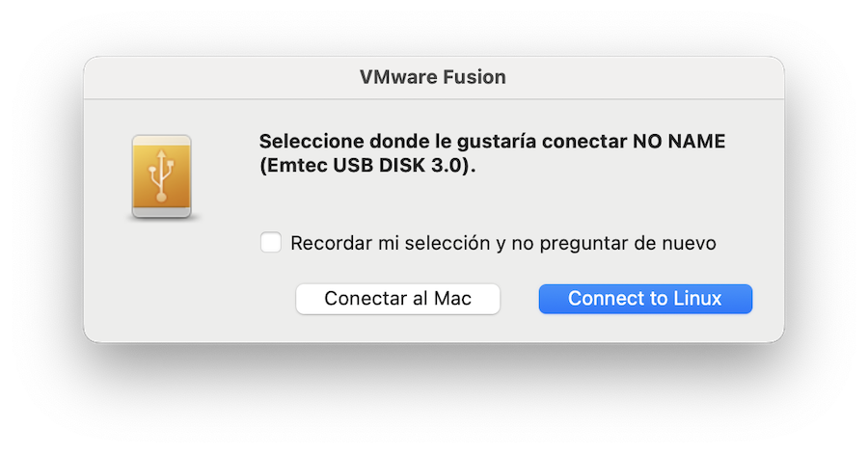Select the white button to connect to Mac
Viewport: 868px width, 453px height.
tap(397, 299)
